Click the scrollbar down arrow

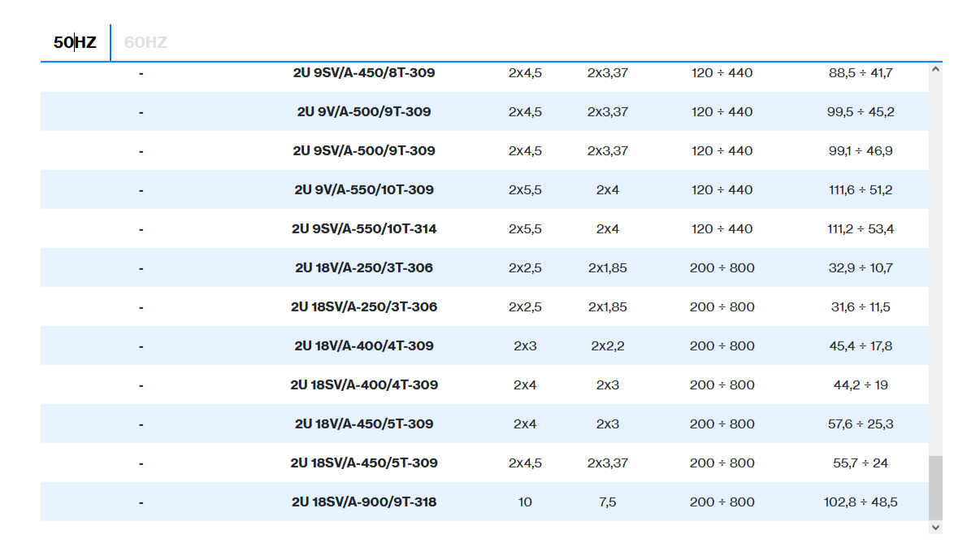click(x=935, y=528)
